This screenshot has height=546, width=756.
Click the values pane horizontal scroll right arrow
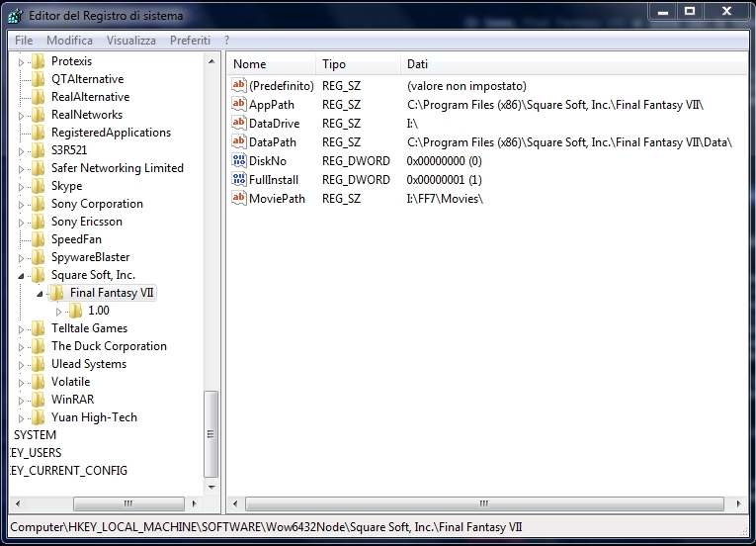tap(738, 503)
